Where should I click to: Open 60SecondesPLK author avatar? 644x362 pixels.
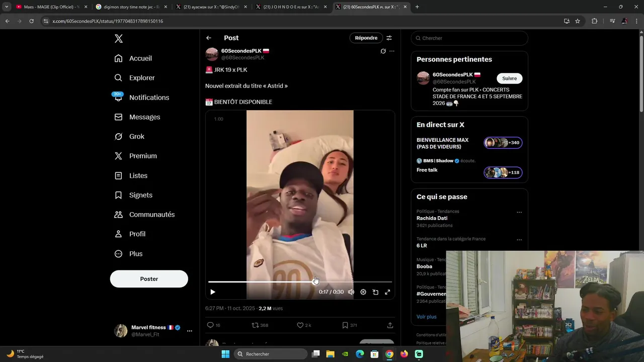[212, 54]
